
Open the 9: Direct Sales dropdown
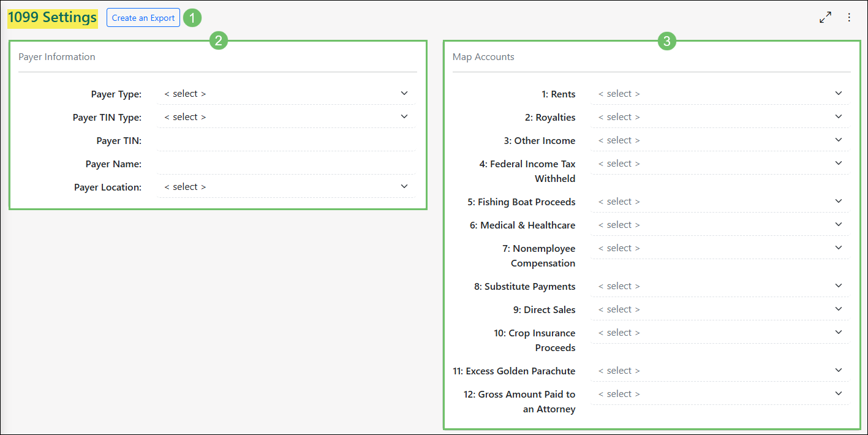720,309
